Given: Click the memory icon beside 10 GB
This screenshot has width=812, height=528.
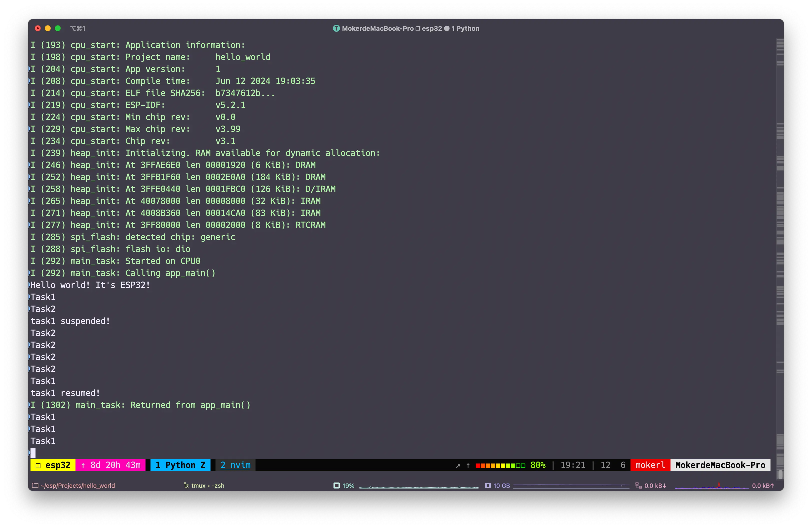Looking at the screenshot, I should [x=488, y=485].
